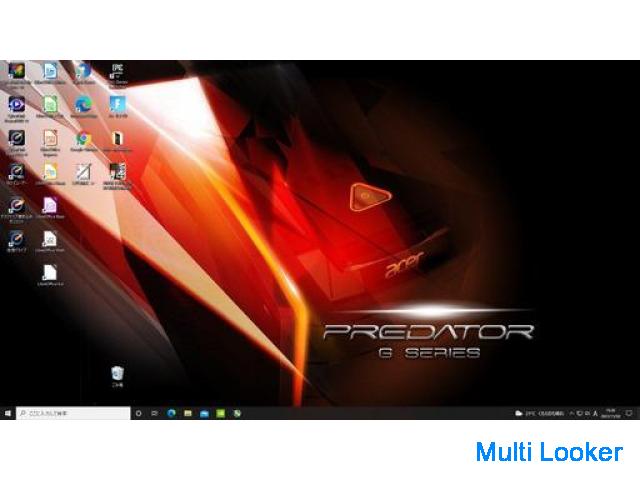Click the Cortana circle on the taskbar
Image resolution: width=640 pixels, height=480 pixels.
(139, 412)
